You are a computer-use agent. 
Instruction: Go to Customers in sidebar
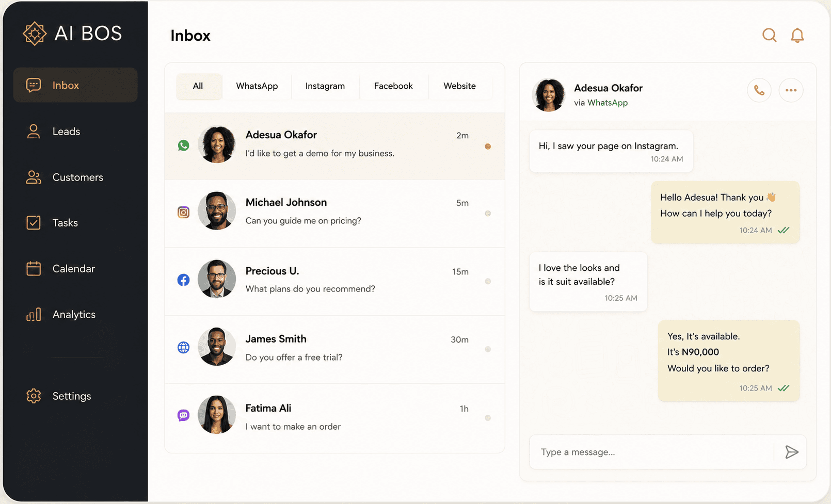75,177
